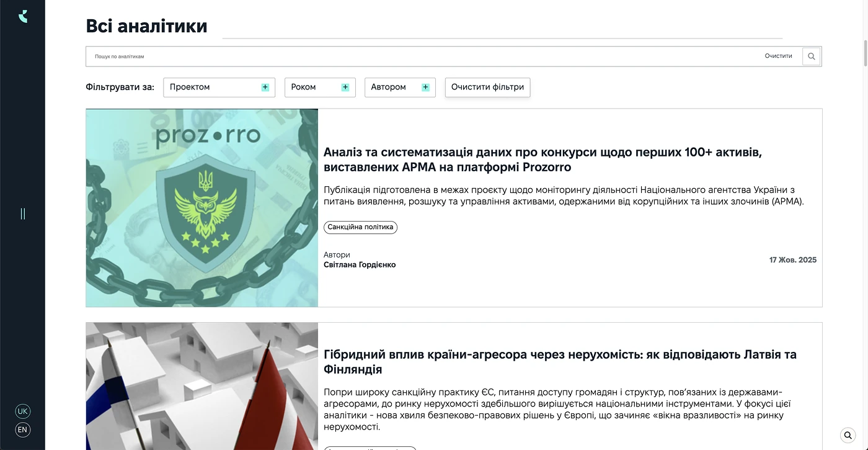This screenshot has height=450, width=868.
Task: Click the magnifier icon in search bar
Action: [x=811, y=56]
